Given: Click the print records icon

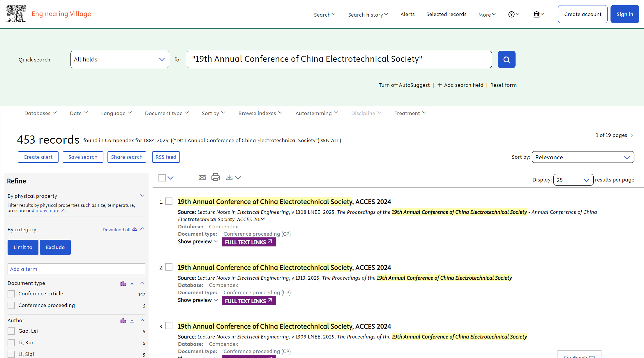Looking at the screenshot, I should coord(215,177).
